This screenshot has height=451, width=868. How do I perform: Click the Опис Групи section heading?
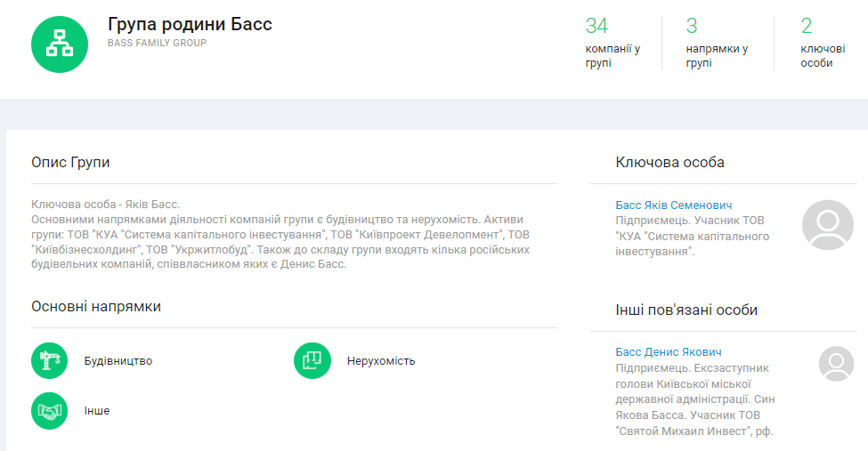(x=70, y=162)
